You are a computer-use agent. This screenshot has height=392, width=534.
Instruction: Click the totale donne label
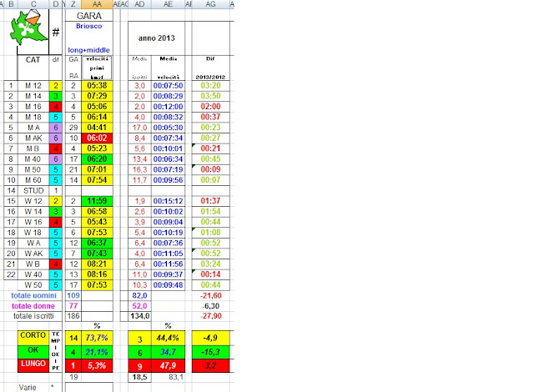click(x=33, y=306)
